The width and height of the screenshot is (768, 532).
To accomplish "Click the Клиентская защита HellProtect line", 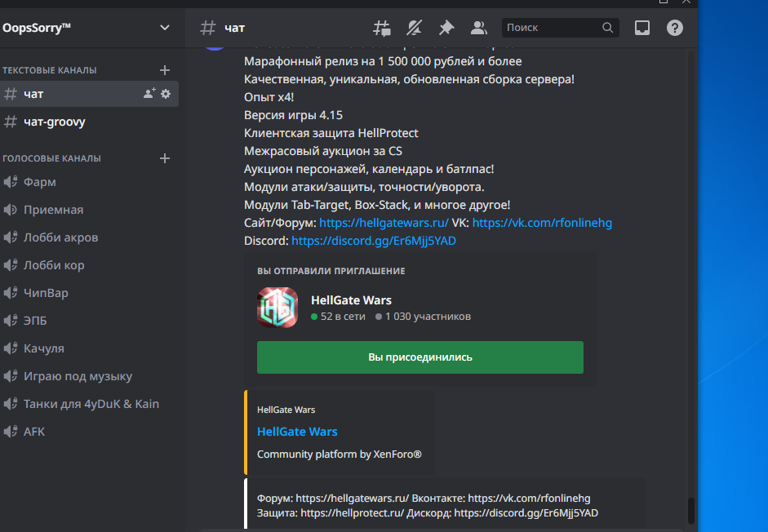I will pyautogui.click(x=331, y=133).
